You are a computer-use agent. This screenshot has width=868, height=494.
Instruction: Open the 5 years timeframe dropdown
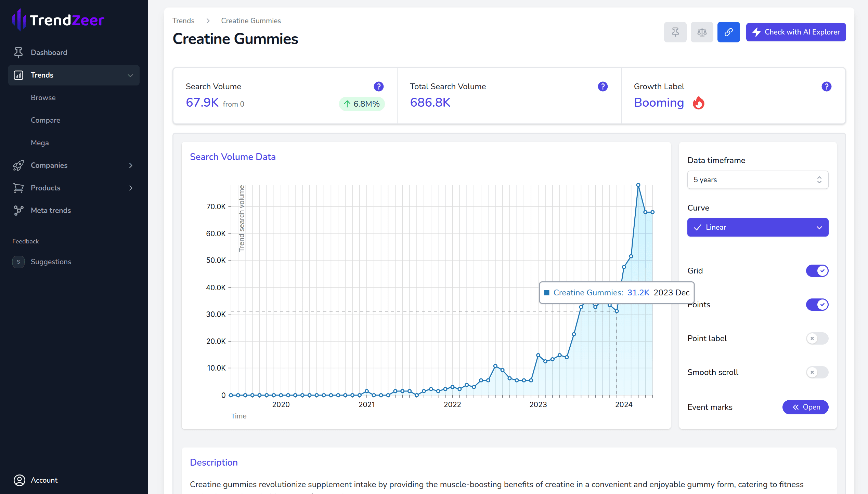click(x=757, y=180)
